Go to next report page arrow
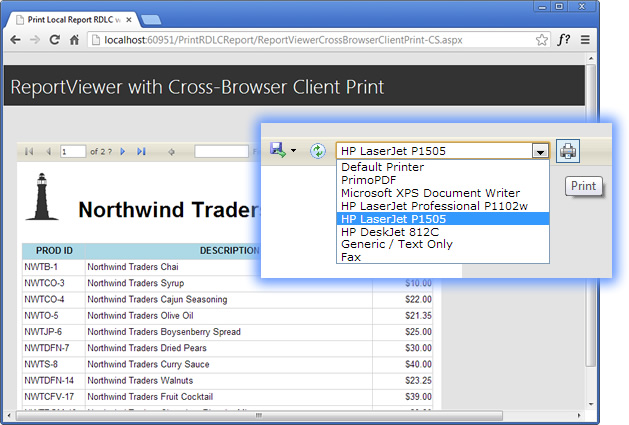629x425 pixels. pos(123,151)
